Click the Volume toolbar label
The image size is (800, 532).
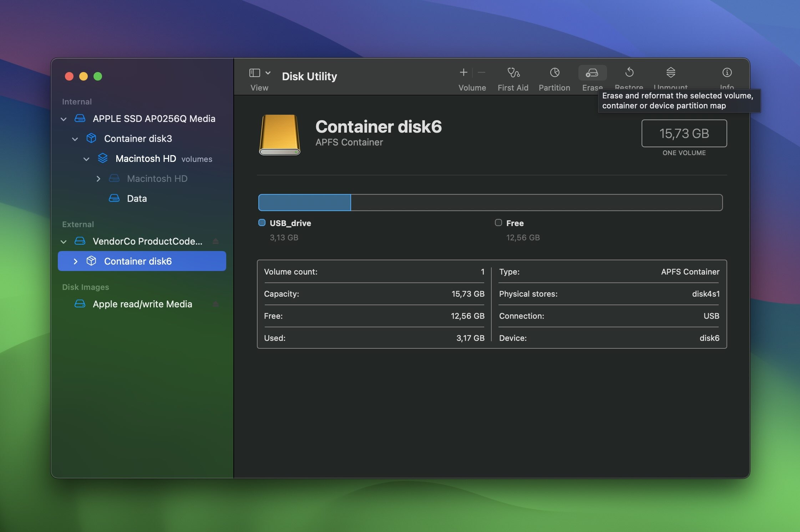pos(472,88)
